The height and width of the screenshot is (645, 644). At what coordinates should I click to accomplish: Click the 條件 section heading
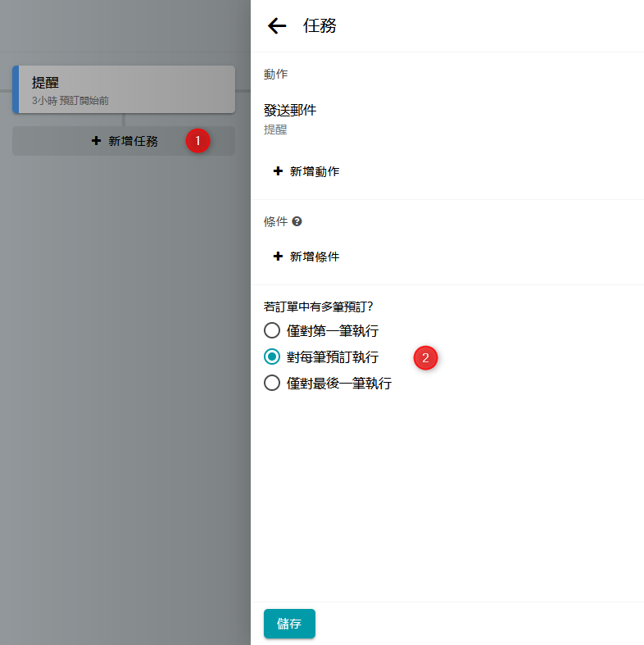pyautogui.click(x=275, y=221)
